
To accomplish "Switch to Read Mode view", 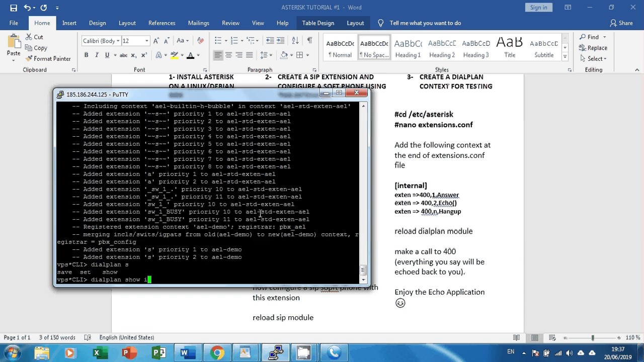I will 516,338.
